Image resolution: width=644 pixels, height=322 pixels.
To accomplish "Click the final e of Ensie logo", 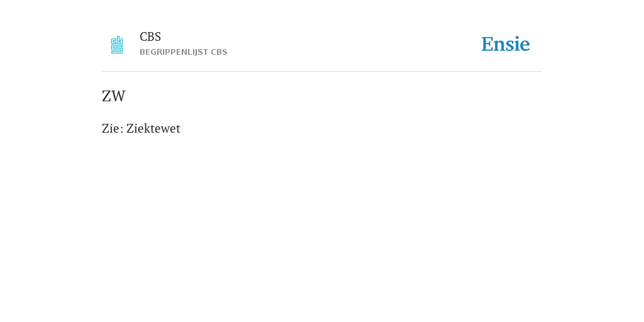I will point(525,46).
